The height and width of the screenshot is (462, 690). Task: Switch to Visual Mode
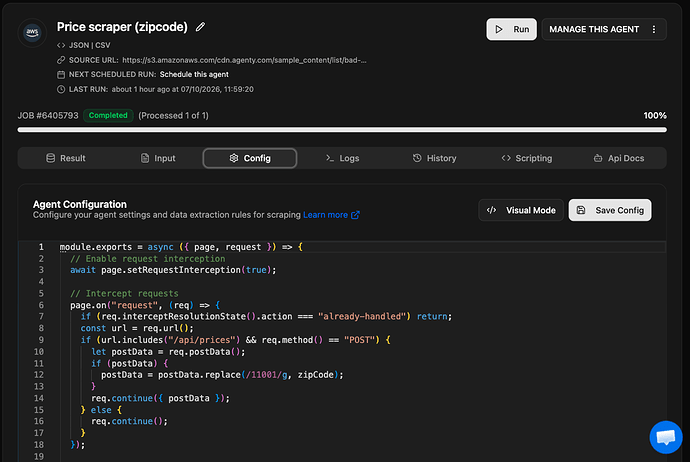pos(521,210)
